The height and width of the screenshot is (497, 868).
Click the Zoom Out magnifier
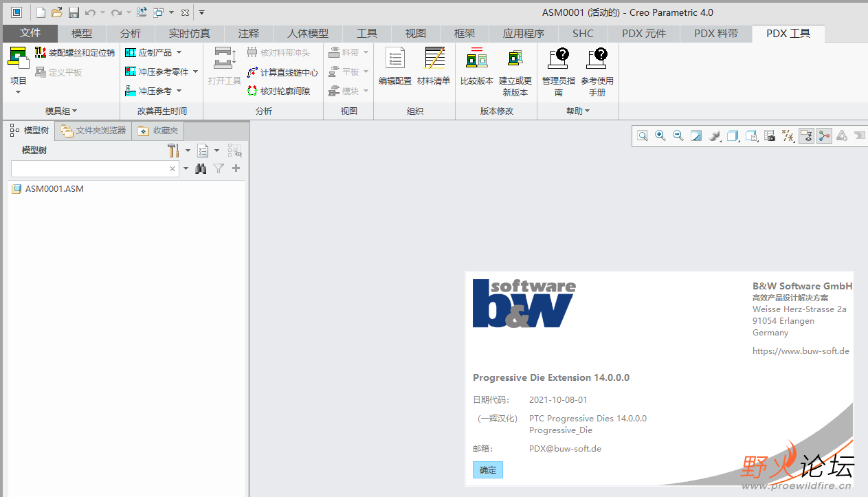(x=678, y=136)
